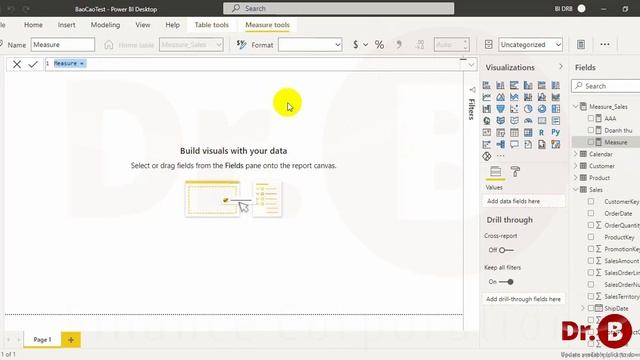Open the Format paint roller tab
Viewport: 640px width, 360px height.
click(516, 172)
